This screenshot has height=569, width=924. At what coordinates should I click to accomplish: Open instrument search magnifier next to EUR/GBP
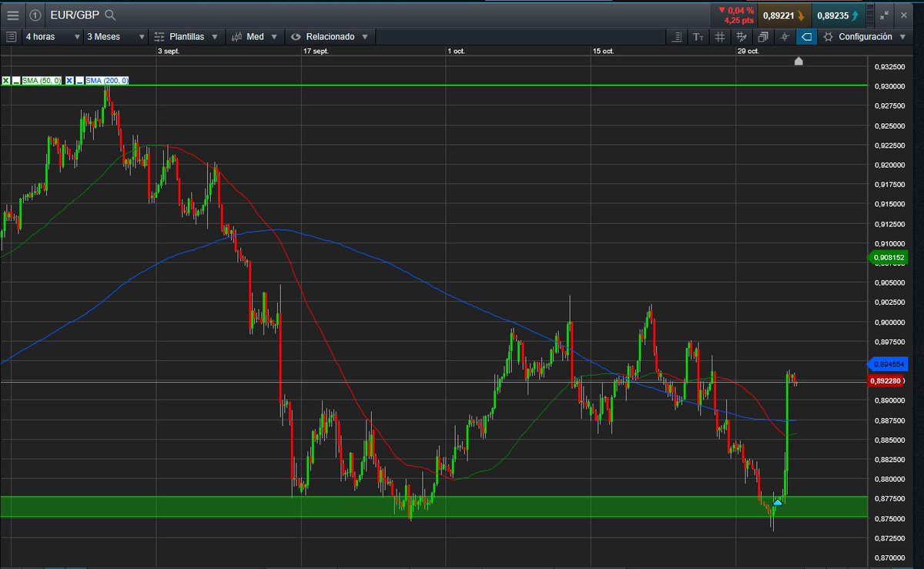111,15
